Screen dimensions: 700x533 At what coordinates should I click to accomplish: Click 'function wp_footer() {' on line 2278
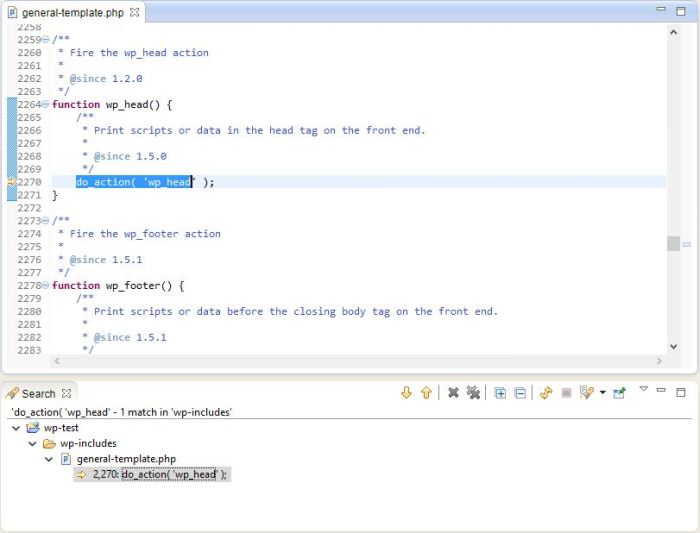[x=118, y=286]
